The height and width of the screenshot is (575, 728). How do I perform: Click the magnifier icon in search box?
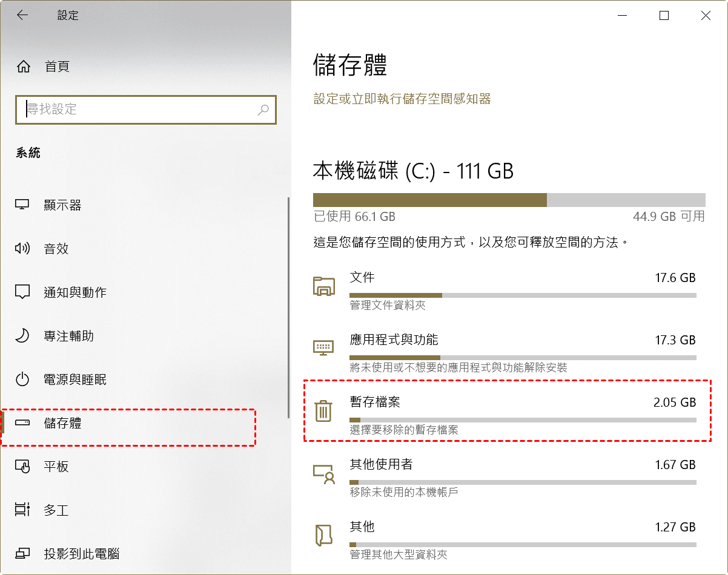263,110
